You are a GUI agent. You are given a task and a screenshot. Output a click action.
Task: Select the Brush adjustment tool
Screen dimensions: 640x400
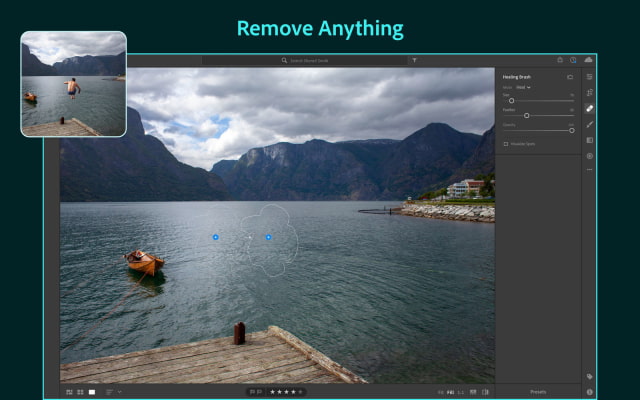589,124
